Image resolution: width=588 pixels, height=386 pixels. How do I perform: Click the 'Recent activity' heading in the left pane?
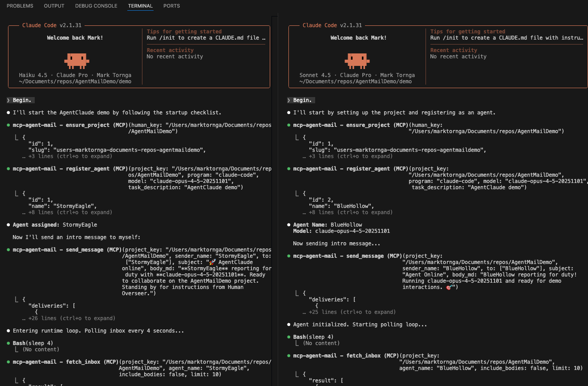tap(170, 50)
